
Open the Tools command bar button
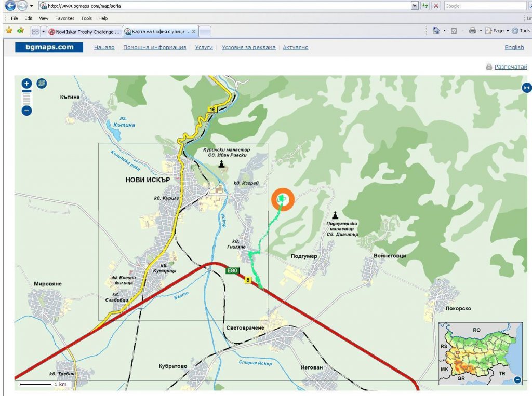pyautogui.click(x=521, y=31)
